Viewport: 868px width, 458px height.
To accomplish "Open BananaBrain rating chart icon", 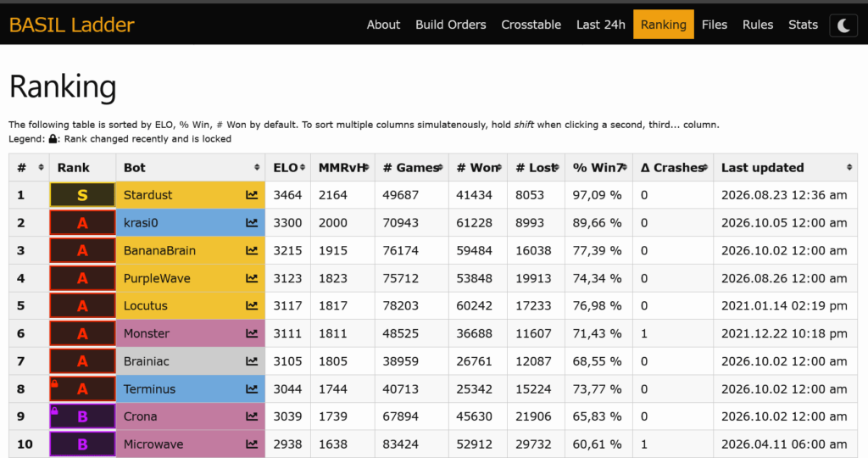I will (252, 250).
